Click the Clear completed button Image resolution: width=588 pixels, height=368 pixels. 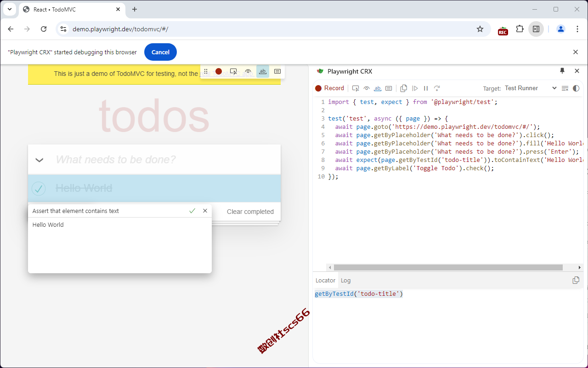tap(250, 212)
